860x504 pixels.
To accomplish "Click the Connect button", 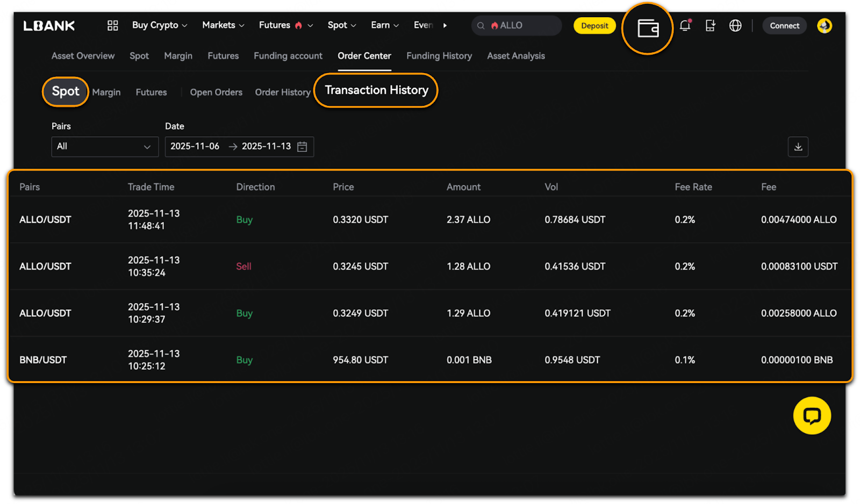I will coord(784,26).
